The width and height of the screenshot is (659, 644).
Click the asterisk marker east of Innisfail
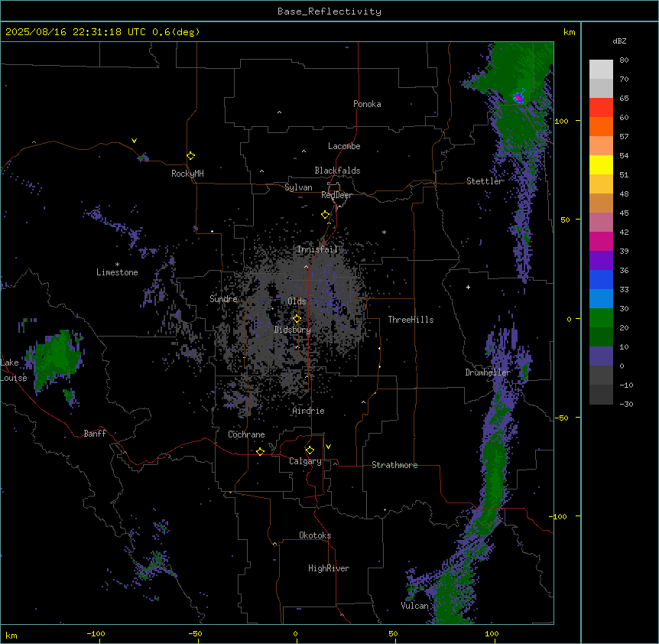[x=384, y=232]
